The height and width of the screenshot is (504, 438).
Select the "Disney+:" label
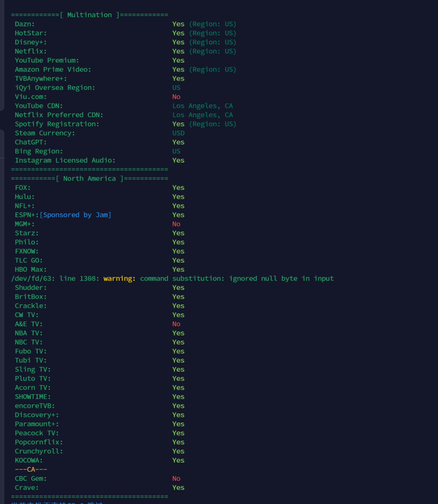(31, 42)
